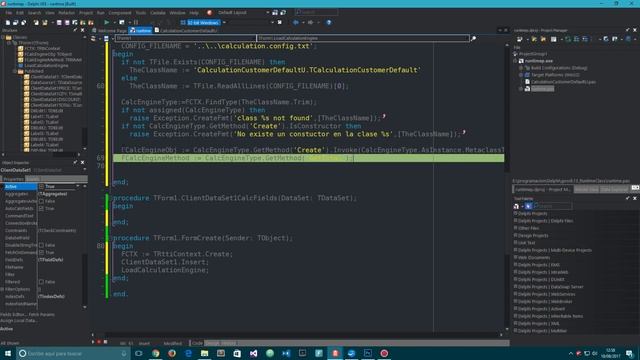This screenshot has height=360, width=640.
Task: Click the Windows taskbar search box
Action: (73, 353)
